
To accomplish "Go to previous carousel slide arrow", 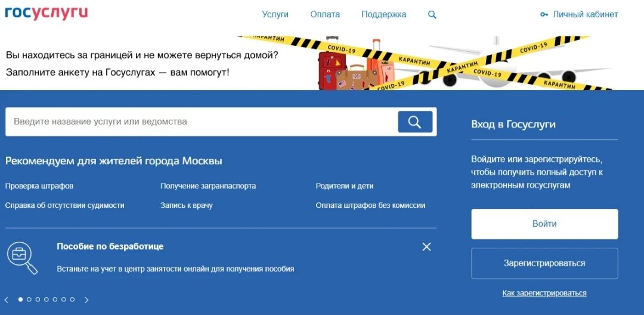I will [x=6, y=300].
